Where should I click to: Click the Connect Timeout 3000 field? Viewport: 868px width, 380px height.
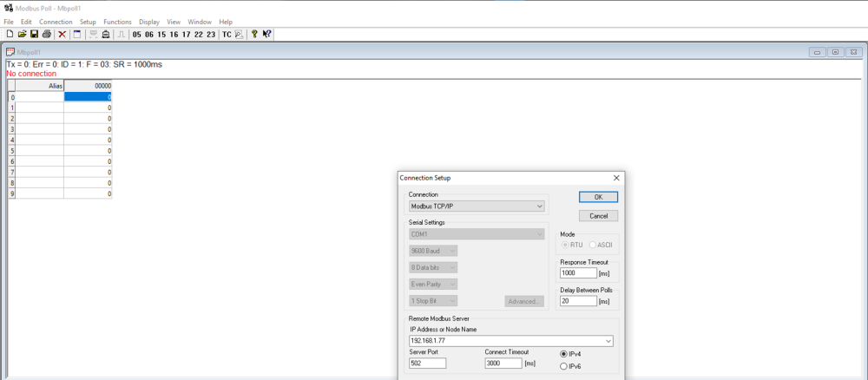point(503,364)
